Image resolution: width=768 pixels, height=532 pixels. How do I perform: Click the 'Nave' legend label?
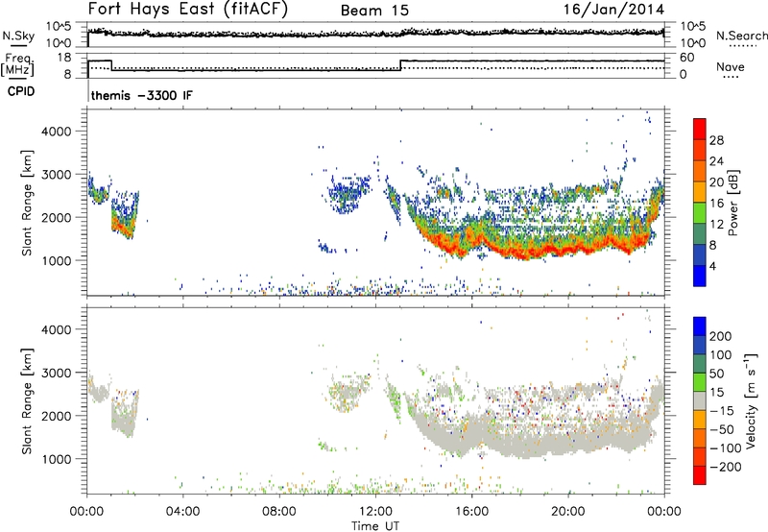[x=731, y=66]
